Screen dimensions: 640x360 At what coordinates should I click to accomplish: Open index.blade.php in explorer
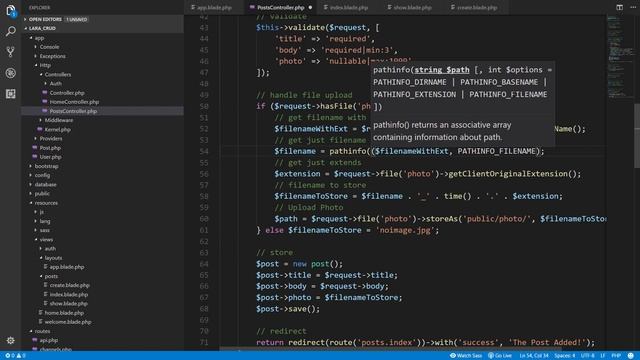click(69, 294)
